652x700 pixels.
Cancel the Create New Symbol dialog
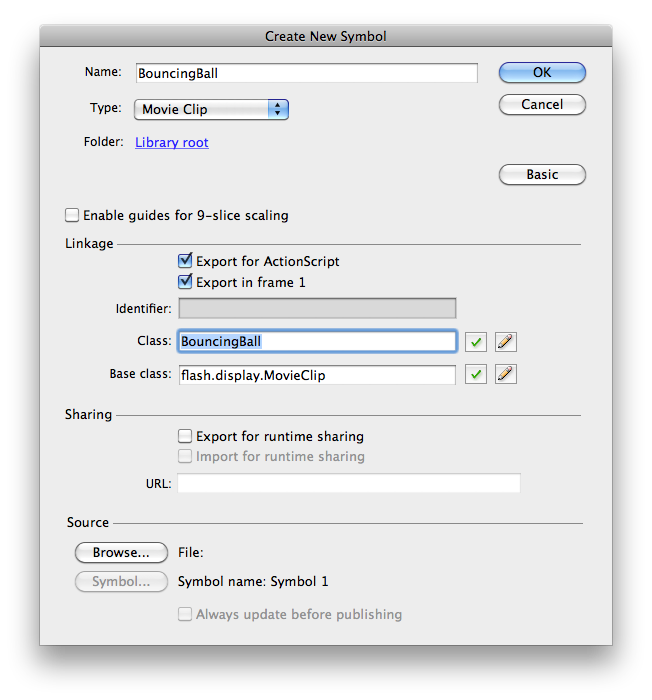pyautogui.click(x=542, y=104)
